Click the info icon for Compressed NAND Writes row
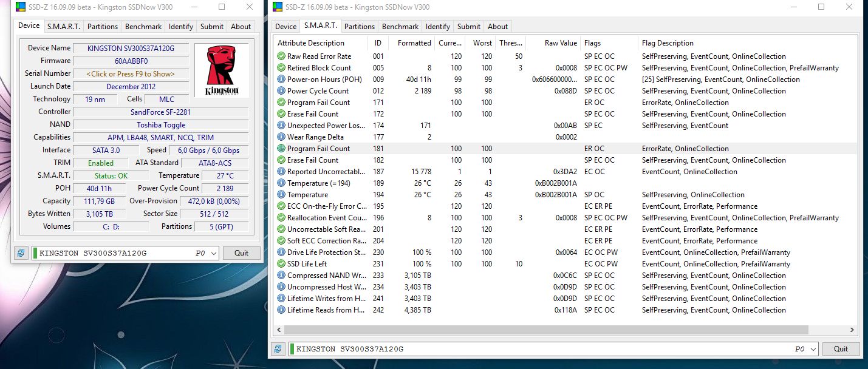Viewport: 868px width, 369px height. pyautogui.click(x=281, y=276)
